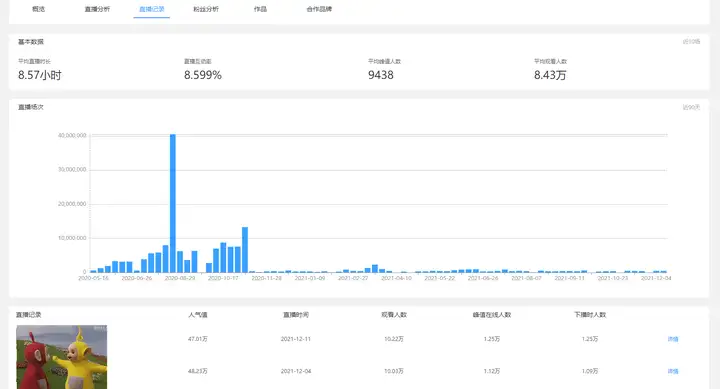Click the 8.599% interaction rate value
Screen dimensions: 720x389
pos(202,75)
